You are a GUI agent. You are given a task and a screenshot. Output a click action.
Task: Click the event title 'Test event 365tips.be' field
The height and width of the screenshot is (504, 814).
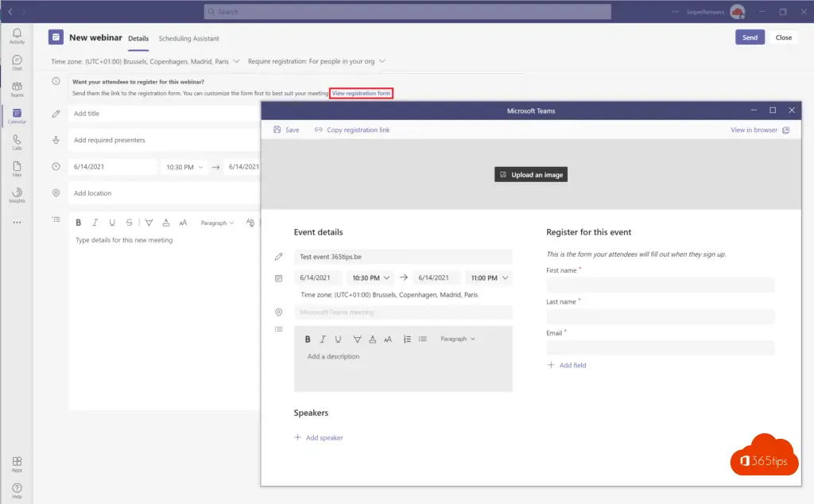[x=403, y=257]
